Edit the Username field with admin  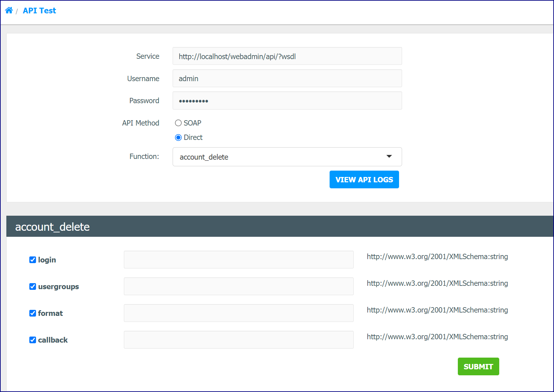pyautogui.click(x=287, y=78)
